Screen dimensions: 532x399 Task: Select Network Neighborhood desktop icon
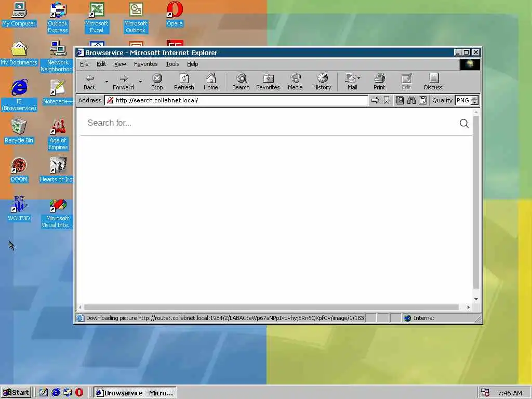(58, 57)
